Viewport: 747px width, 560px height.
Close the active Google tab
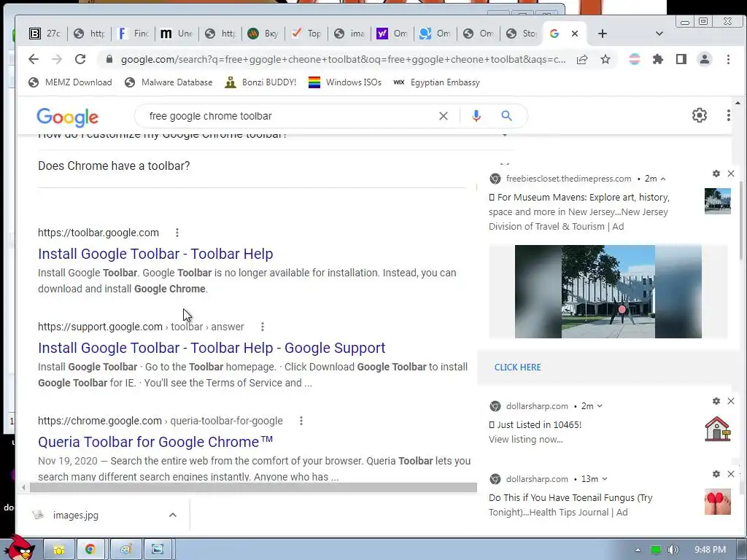575,34
